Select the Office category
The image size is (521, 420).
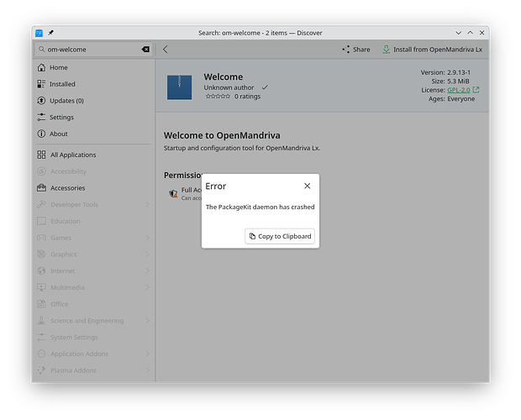click(x=94, y=304)
